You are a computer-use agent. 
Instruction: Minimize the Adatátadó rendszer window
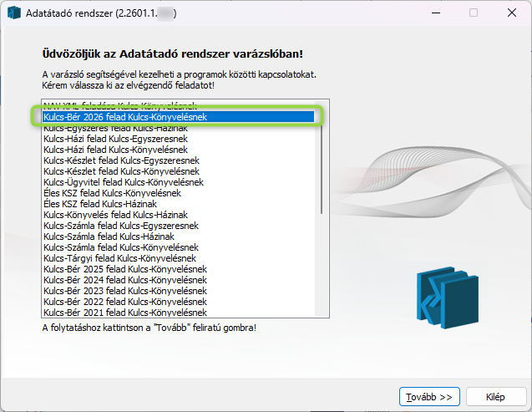click(x=436, y=13)
